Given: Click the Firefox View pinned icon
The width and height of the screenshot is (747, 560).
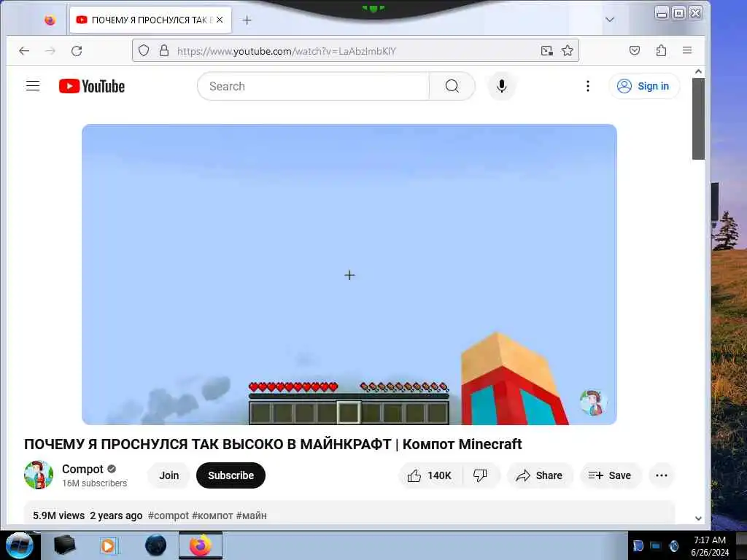Looking at the screenshot, I should coord(50,20).
